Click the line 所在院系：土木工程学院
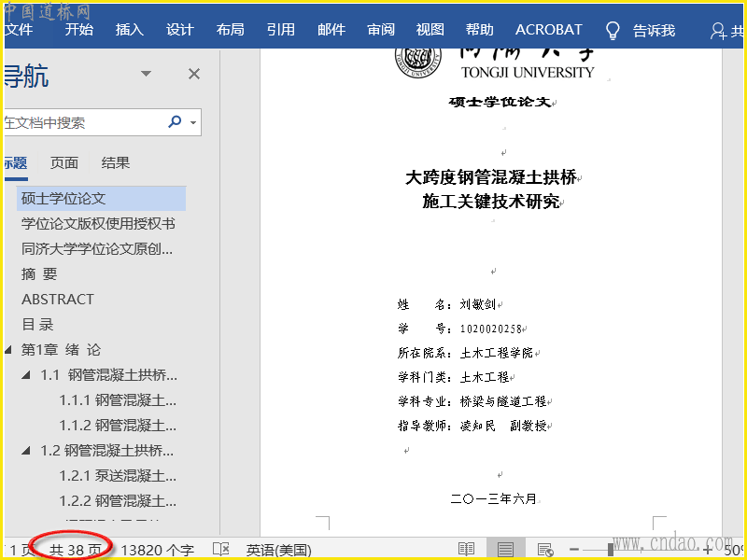The width and height of the screenshot is (747, 560). tap(465, 353)
